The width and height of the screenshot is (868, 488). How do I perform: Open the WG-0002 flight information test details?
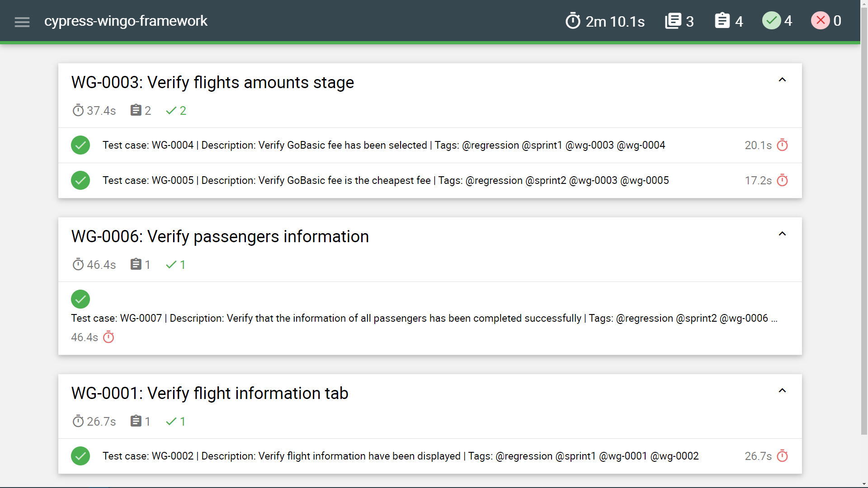[401, 456]
